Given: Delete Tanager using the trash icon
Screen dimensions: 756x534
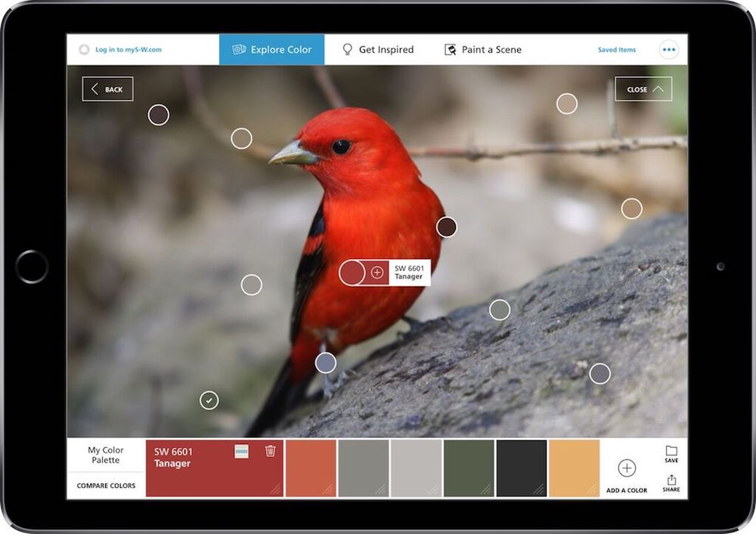Looking at the screenshot, I should (x=270, y=451).
